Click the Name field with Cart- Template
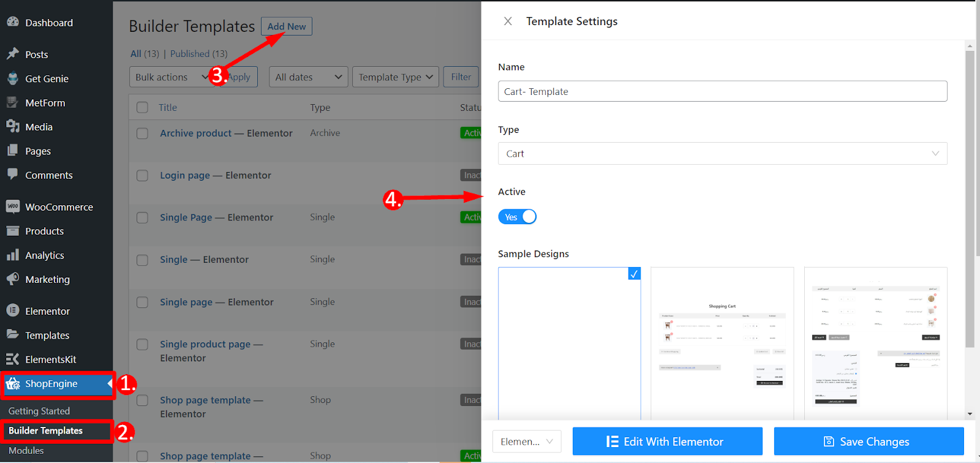The image size is (980, 463). (723, 91)
